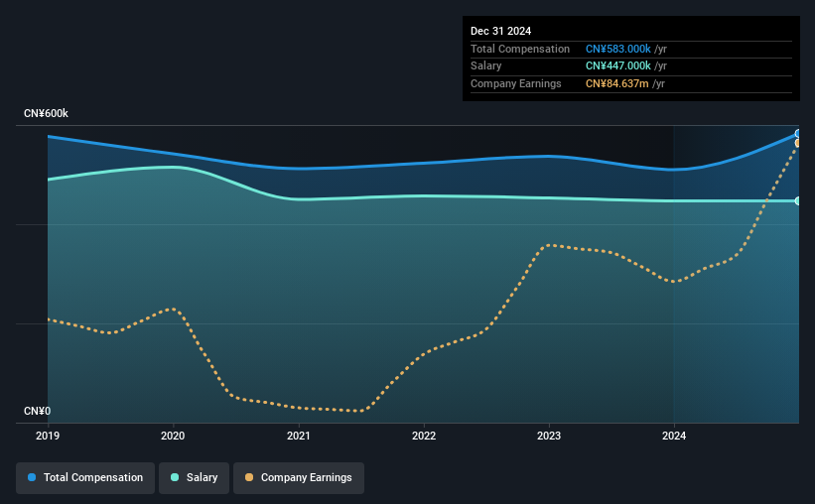
Task: Click the Total Compensation tooltip row label
Action: pyautogui.click(x=520, y=49)
